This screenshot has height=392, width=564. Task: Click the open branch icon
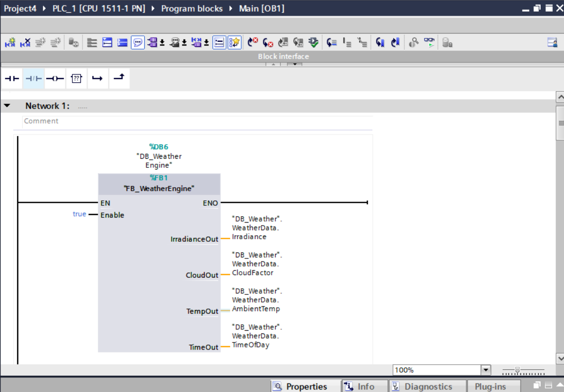click(x=98, y=78)
